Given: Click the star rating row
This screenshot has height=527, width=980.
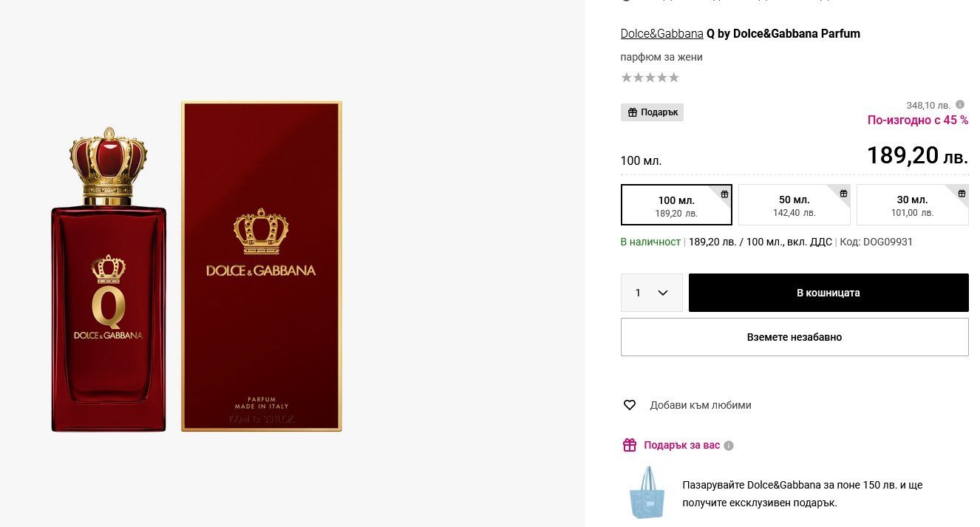Looking at the screenshot, I should [x=650, y=78].
